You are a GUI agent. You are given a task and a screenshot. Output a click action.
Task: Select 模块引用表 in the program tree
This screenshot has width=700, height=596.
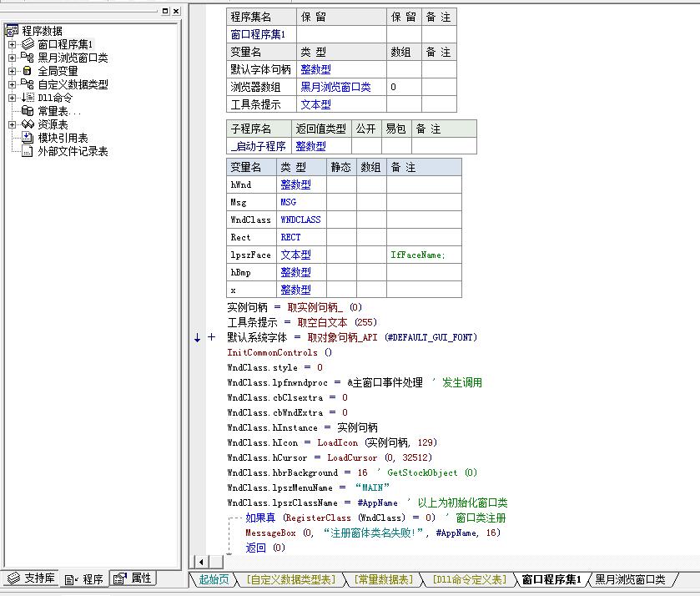pyautogui.click(x=63, y=138)
